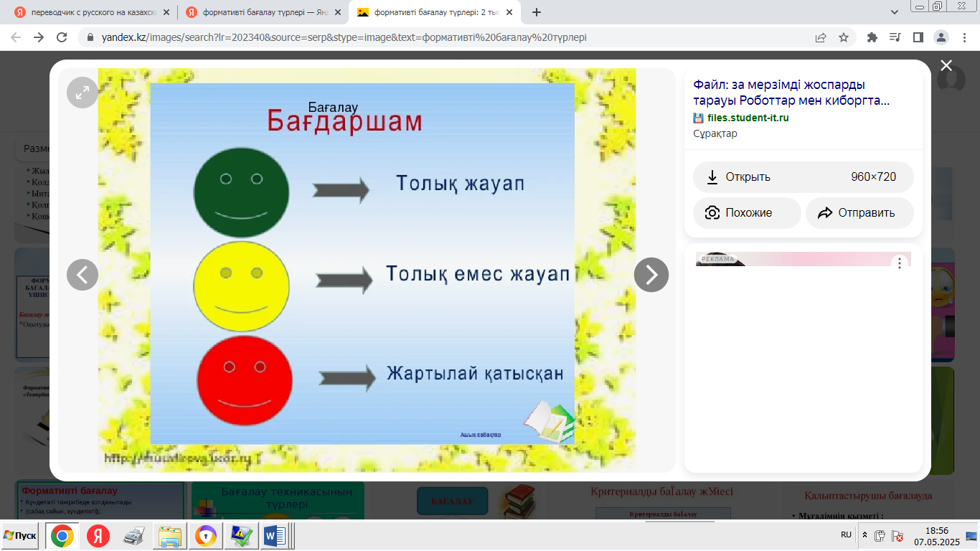Open the Chrome three-dot menu
Image resolution: width=980 pixels, height=551 pixels.
[963, 37]
